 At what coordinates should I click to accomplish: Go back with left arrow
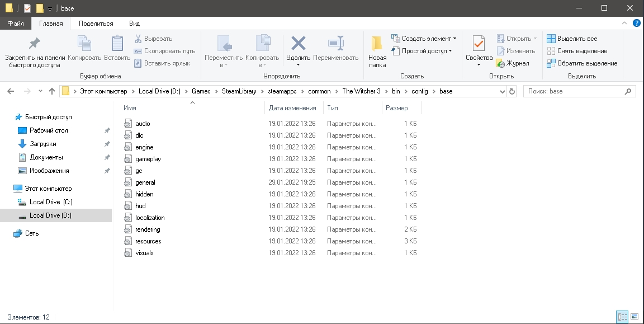pyautogui.click(x=11, y=91)
